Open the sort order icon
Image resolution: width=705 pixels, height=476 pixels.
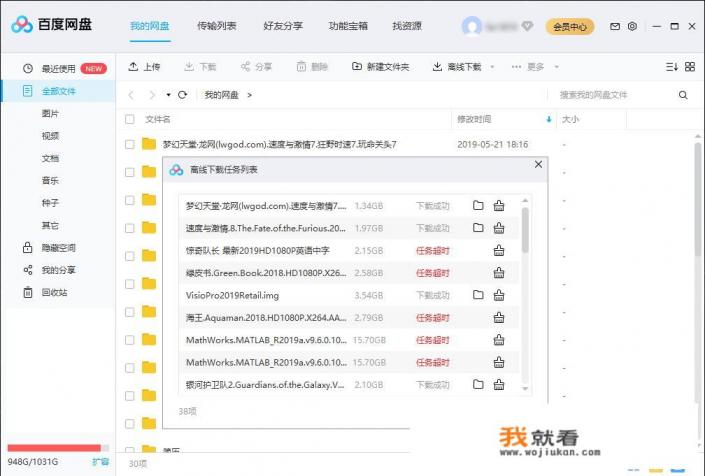coord(671,67)
